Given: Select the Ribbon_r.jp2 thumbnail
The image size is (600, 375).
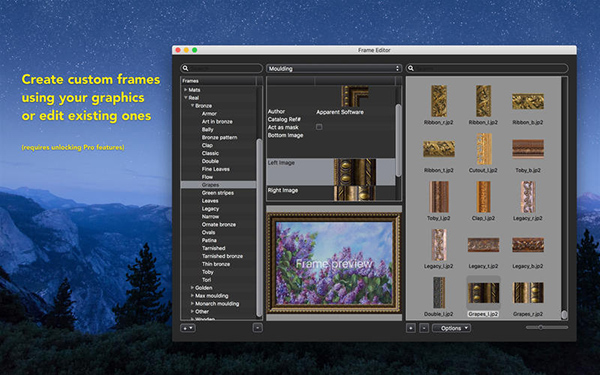Looking at the screenshot, I should (x=439, y=101).
